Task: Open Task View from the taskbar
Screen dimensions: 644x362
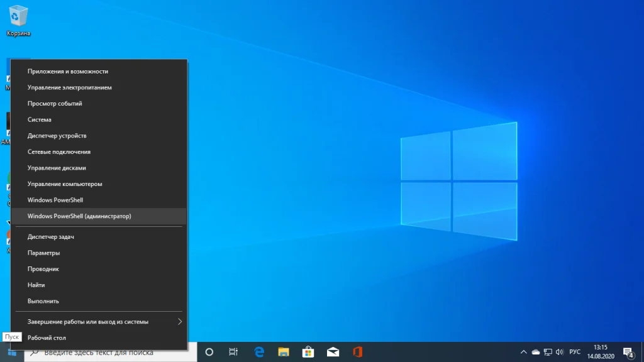Action: point(233,352)
